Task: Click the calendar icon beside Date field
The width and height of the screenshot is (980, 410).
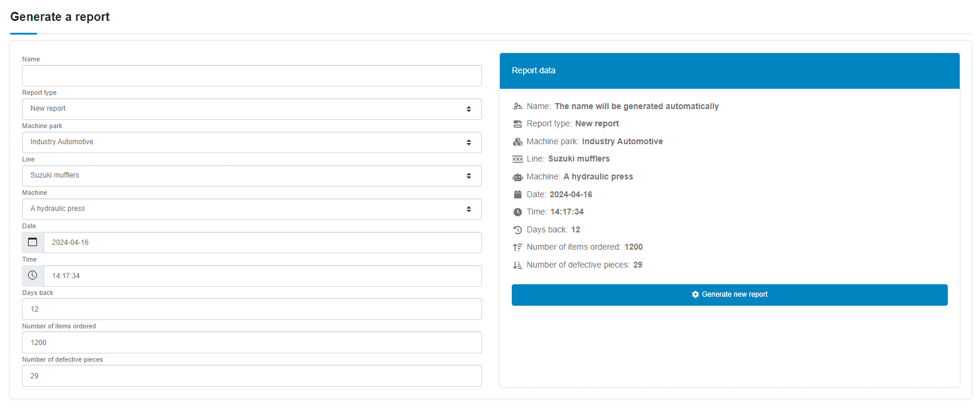Action: [x=33, y=242]
